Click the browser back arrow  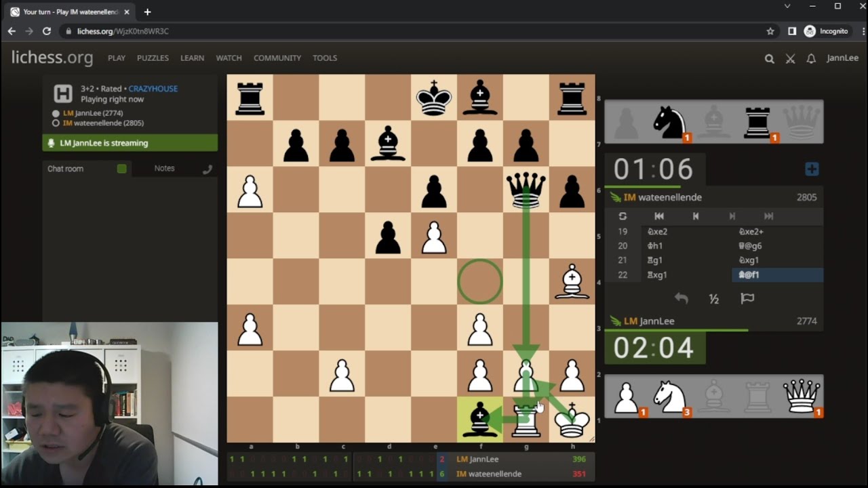[x=12, y=31]
